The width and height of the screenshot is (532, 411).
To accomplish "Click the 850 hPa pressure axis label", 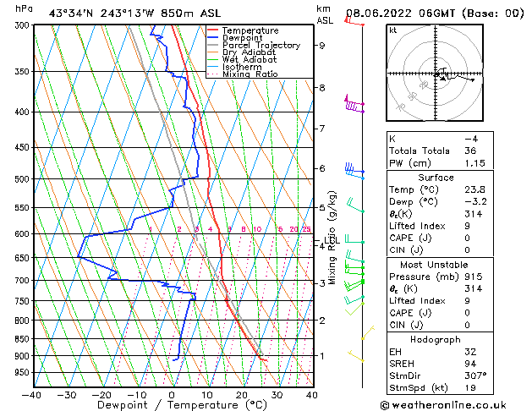I will (24, 339).
